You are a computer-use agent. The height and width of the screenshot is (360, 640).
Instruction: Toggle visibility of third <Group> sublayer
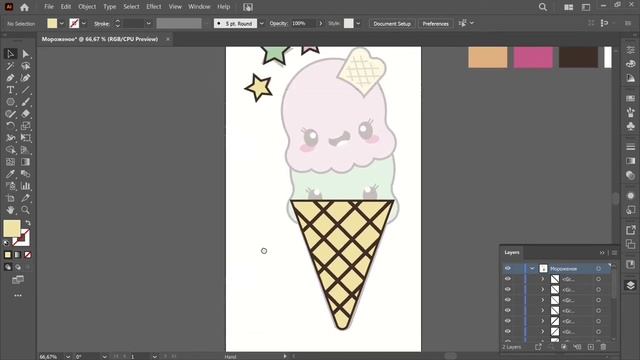pyautogui.click(x=508, y=300)
